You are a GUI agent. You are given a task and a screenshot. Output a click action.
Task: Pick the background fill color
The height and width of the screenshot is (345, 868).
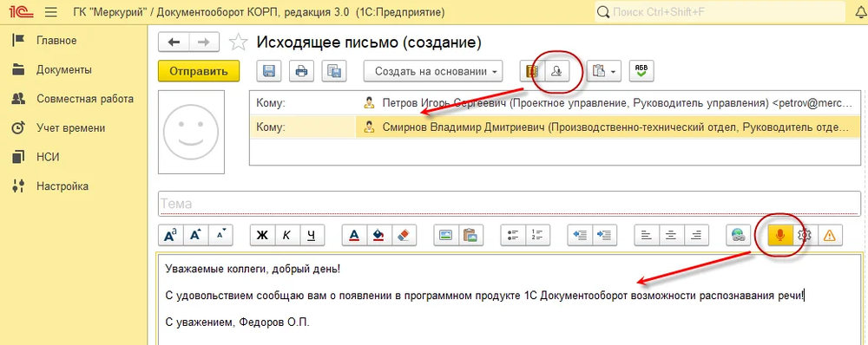point(379,235)
